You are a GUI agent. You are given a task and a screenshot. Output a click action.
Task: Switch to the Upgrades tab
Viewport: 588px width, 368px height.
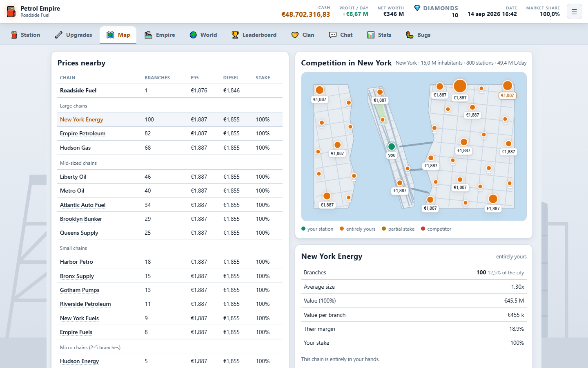coord(73,35)
